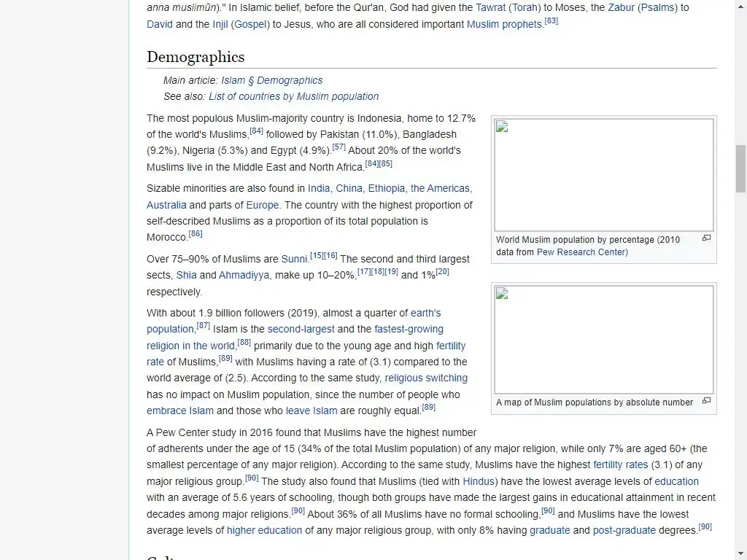This screenshot has height=560, width=747.
Task: Visit the Gospel link
Action: [x=250, y=24]
